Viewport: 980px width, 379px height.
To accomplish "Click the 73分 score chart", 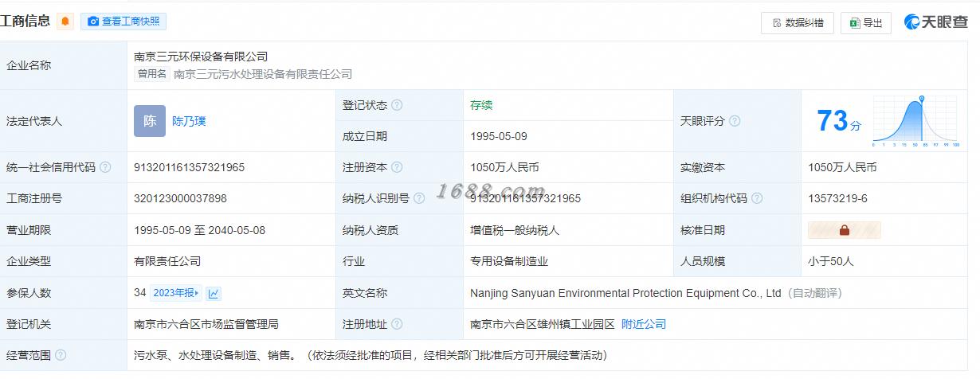I will (915, 121).
